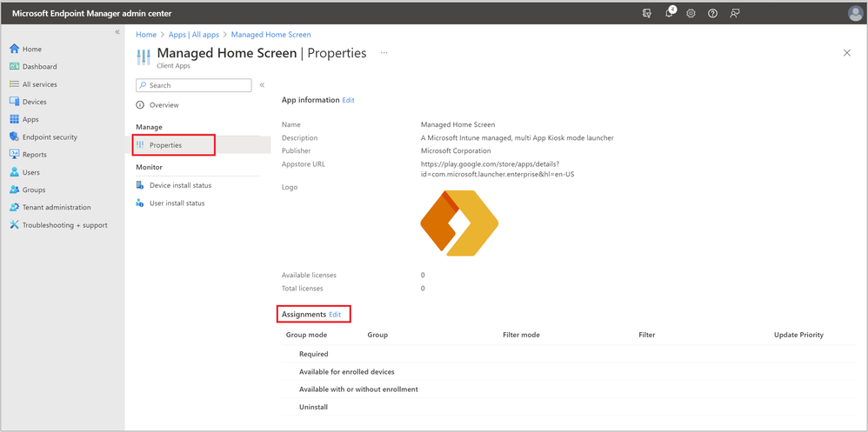868x432 pixels.
Task: Open portal settings gear icon
Action: 691,14
